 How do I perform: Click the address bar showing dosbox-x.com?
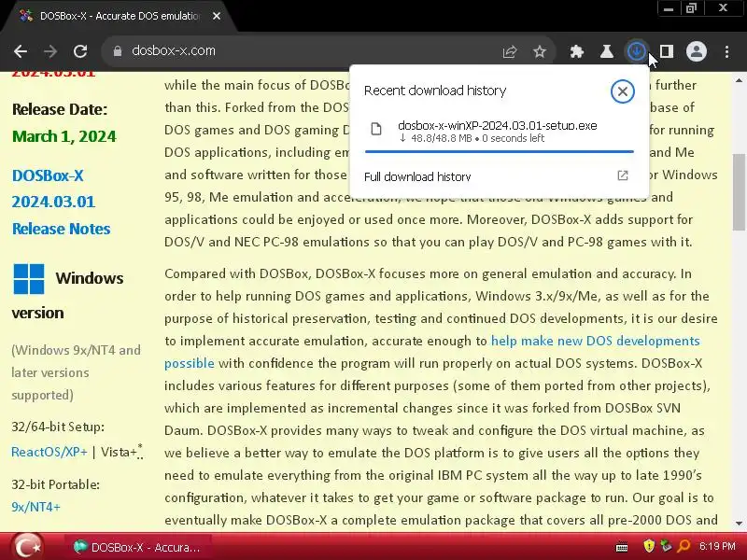(305, 51)
